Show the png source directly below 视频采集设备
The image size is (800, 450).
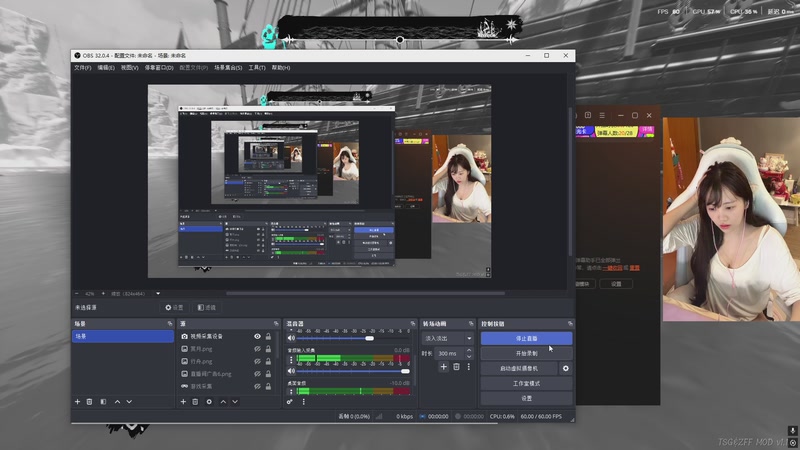pos(257,349)
